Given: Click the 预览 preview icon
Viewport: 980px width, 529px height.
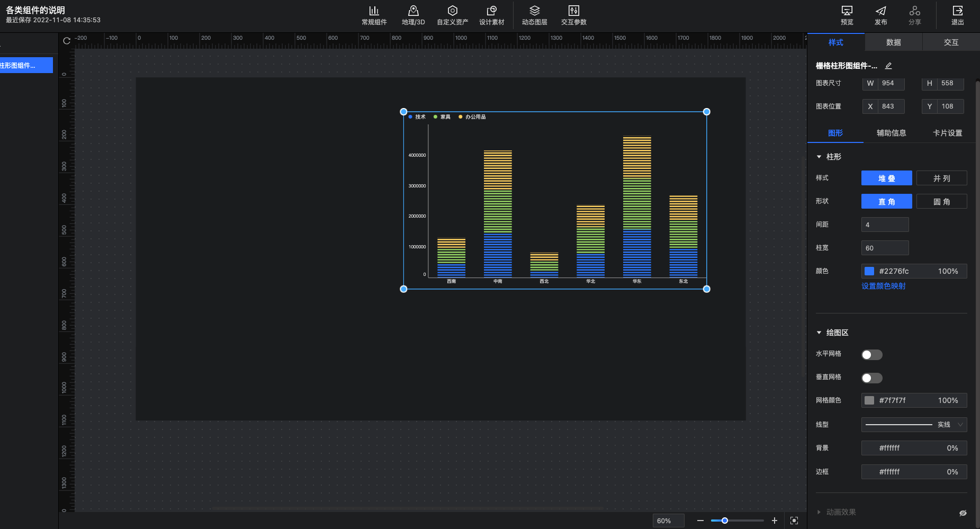Looking at the screenshot, I should [847, 11].
